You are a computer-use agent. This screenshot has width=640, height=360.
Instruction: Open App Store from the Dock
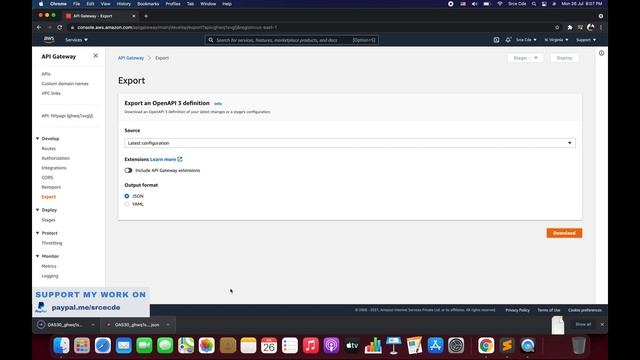[436, 345]
